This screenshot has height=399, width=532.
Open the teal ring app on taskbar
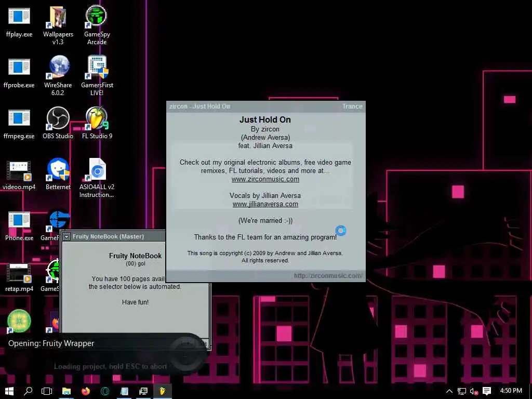(105, 391)
